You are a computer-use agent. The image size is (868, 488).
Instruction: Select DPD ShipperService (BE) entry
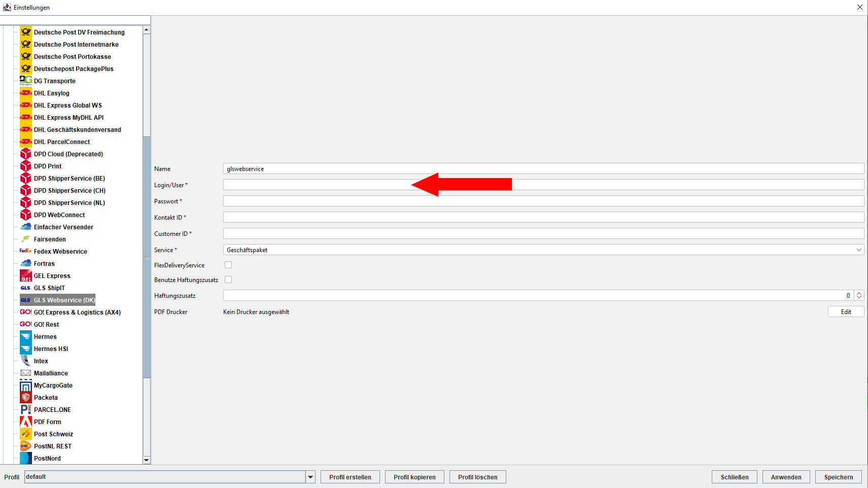coord(70,178)
